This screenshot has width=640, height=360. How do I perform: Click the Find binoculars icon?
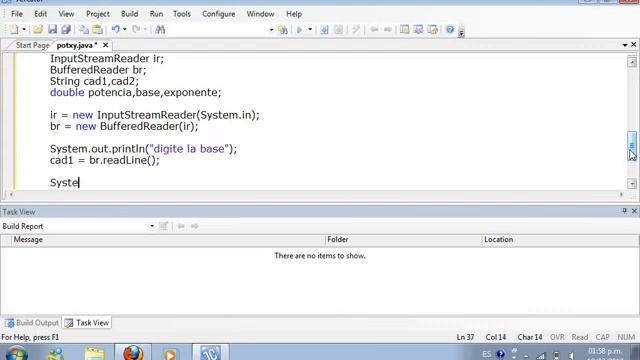pyautogui.click(x=160, y=29)
